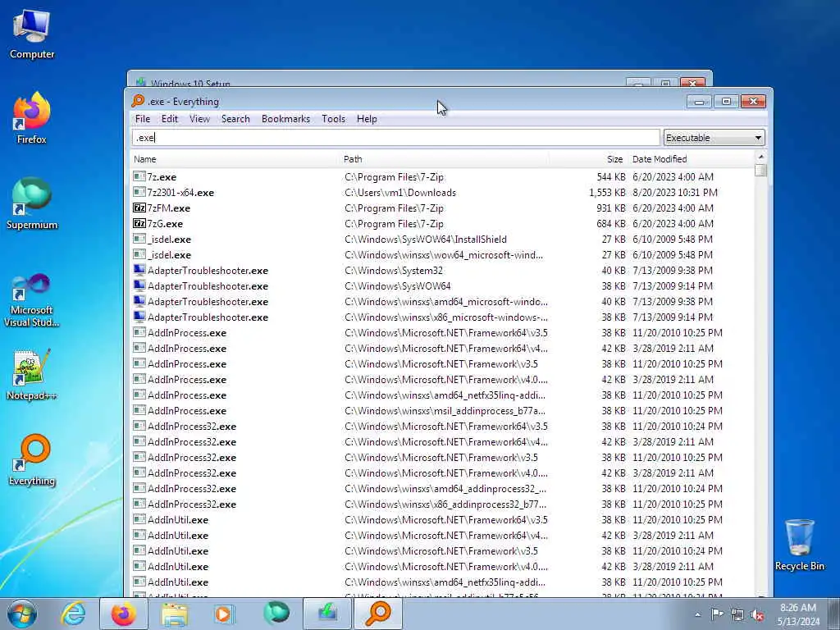Select 7z2301-x64.exe in results
This screenshot has width=840, height=630.
[x=180, y=192]
